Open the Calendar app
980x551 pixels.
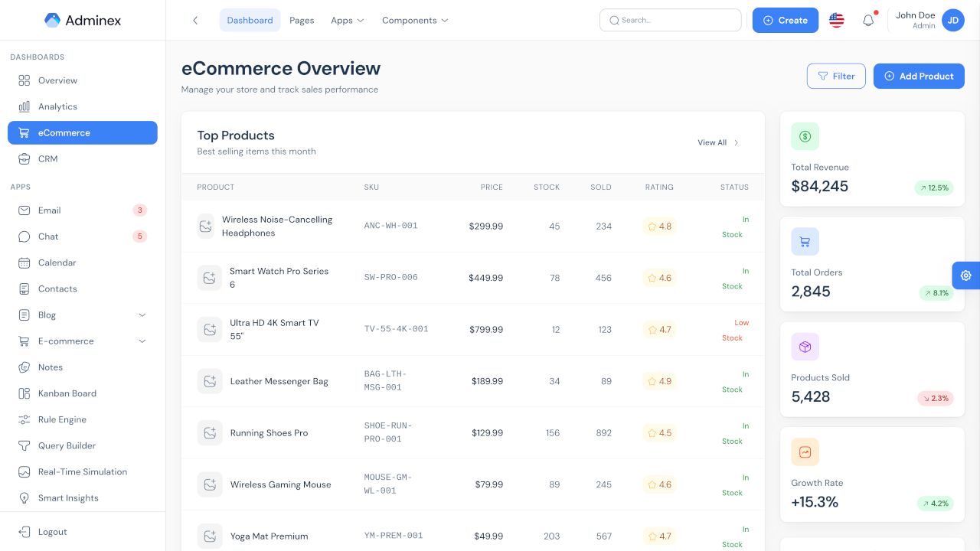83,262
